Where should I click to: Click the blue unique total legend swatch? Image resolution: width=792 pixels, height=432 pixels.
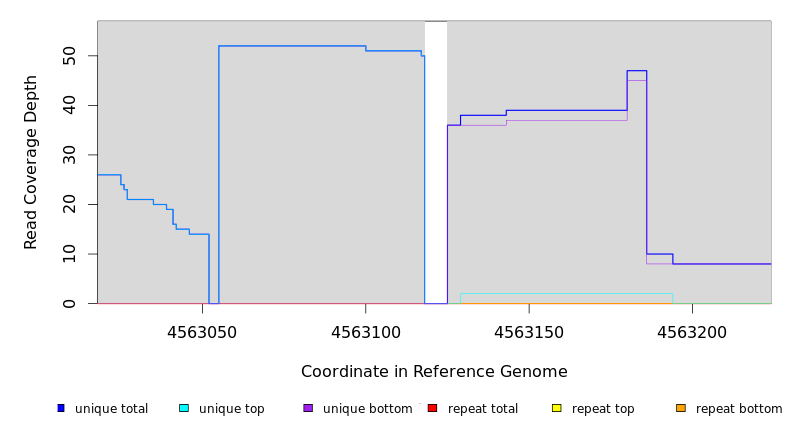[x=61, y=408]
